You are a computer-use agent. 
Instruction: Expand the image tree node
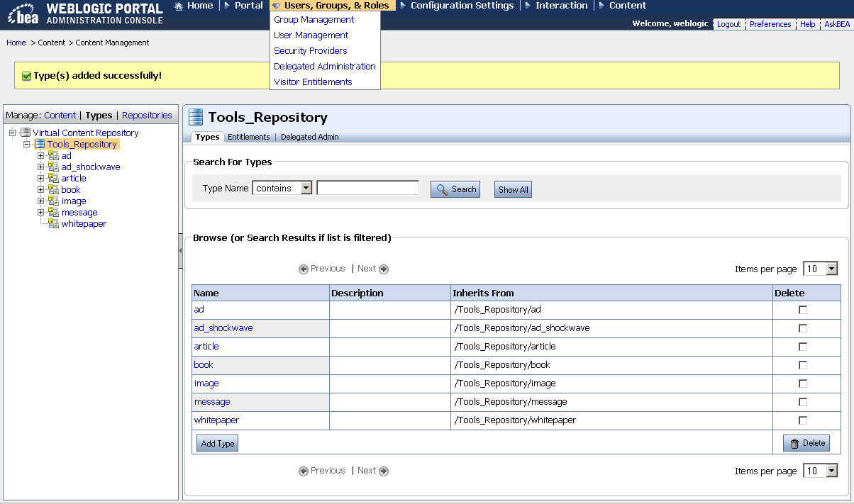tap(41, 201)
